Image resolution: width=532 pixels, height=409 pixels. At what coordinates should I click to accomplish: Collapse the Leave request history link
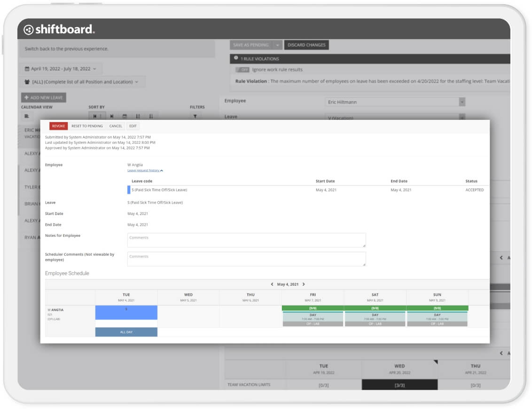tap(145, 170)
